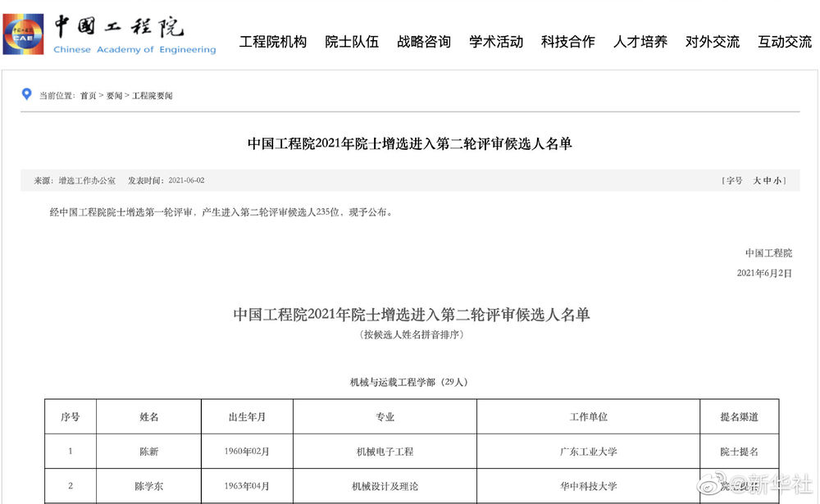Set font size to 大 (large)
The height and width of the screenshot is (504, 820).
[x=758, y=180]
